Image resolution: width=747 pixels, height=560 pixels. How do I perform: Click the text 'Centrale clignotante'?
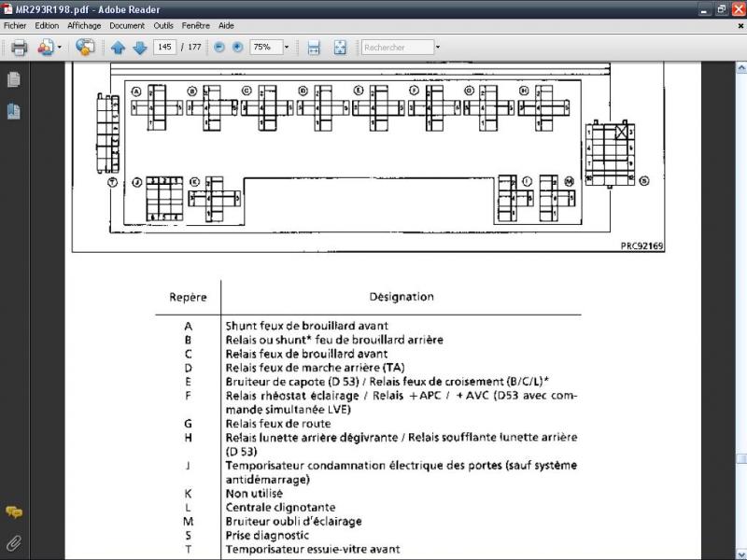(x=280, y=507)
